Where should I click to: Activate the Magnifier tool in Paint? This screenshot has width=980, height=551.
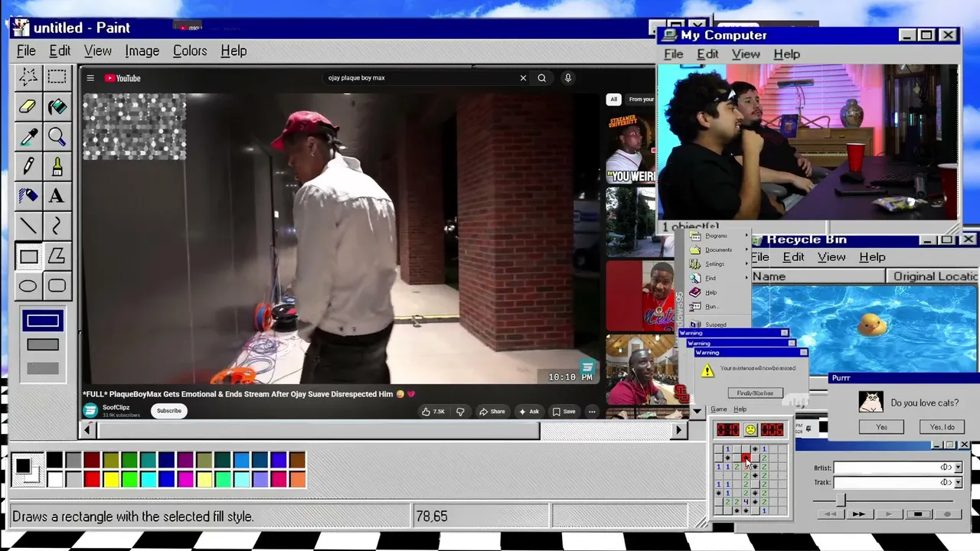tap(57, 136)
